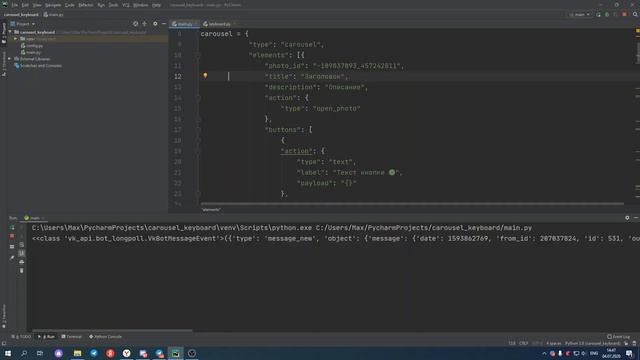
Task: Collapse the carousel_keyboard project root
Action: pyautogui.click(x=10, y=32)
